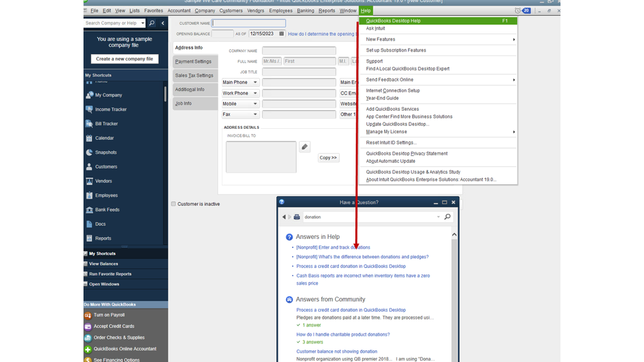The height and width of the screenshot is (362, 644).
Task: Click the Accept Credit Cards icon
Action: pos(88,327)
